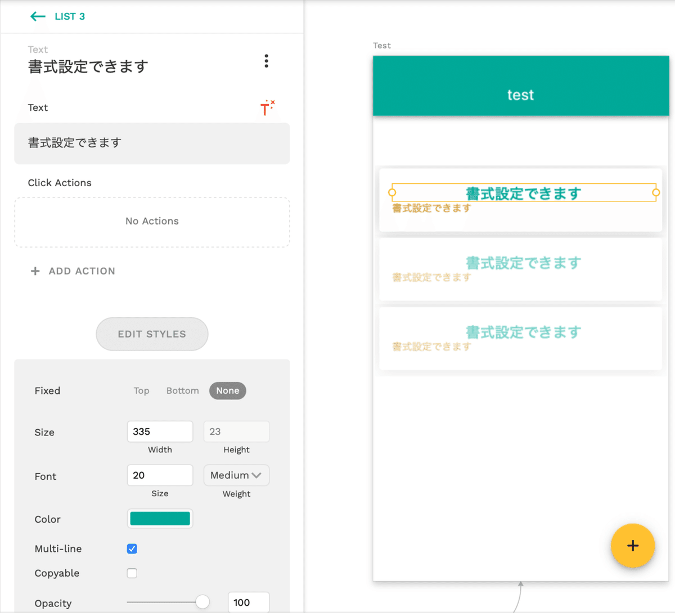Screen dimensions: 675x616
Task: Open the LIST 3 screen header
Action: click(x=70, y=16)
